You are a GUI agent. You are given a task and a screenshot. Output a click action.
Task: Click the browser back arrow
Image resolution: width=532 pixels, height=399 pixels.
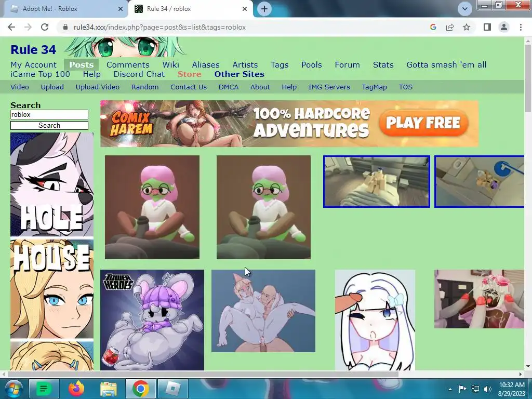click(x=11, y=27)
